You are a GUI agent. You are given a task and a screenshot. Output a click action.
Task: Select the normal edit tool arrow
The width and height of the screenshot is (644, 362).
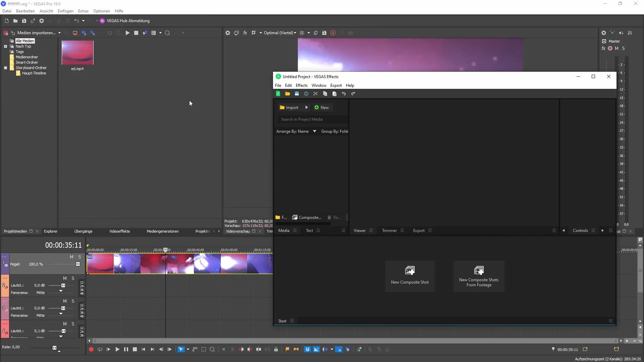point(181,349)
